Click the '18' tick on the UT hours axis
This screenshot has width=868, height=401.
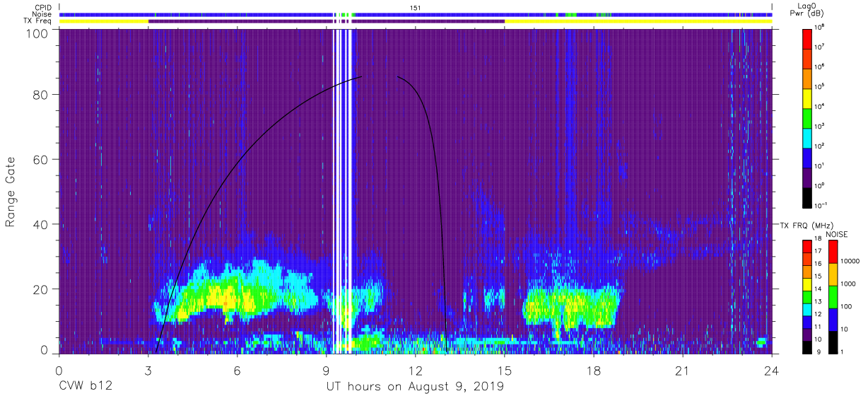click(594, 371)
